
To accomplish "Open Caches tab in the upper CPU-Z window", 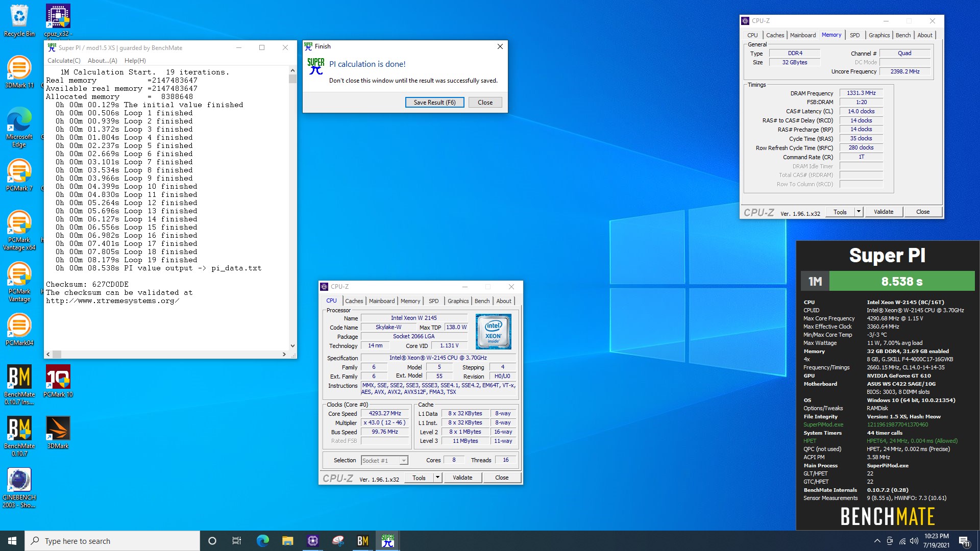I will point(775,35).
